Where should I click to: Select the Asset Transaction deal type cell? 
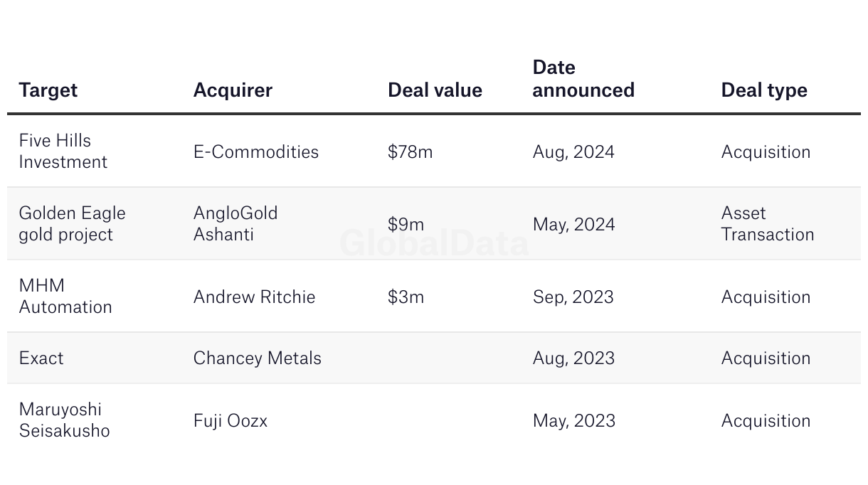tap(768, 224)
